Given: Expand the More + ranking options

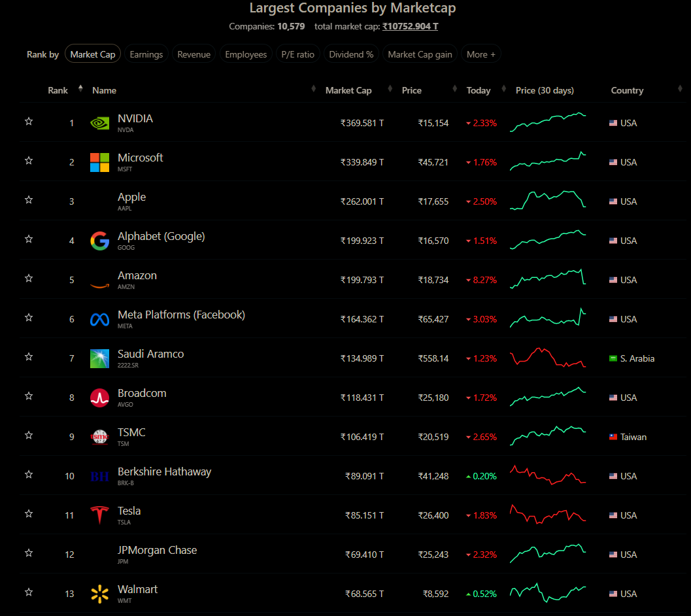Looking at the screenshot, I should click(x=480, y=54).
